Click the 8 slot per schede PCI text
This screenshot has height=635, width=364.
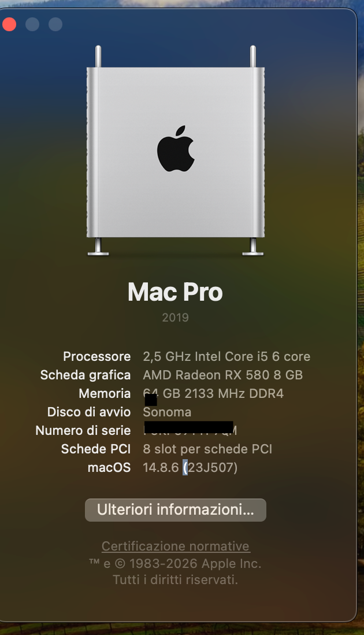[x=207, y=449]
